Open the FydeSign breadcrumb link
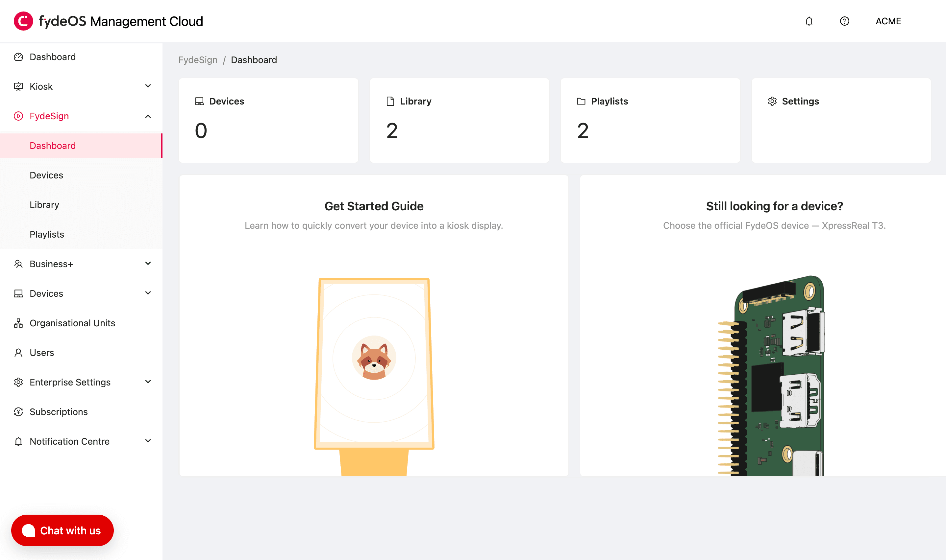Viewport: 946px width, 560px height. (x=197, y=59)
